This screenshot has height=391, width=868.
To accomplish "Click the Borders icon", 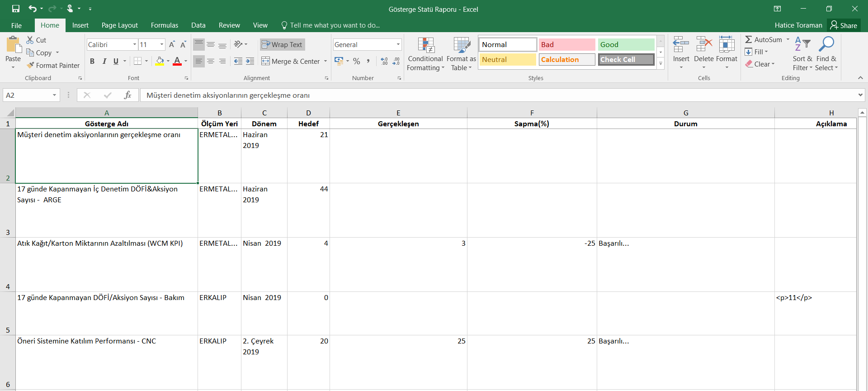I will click(x=138, y=61).
